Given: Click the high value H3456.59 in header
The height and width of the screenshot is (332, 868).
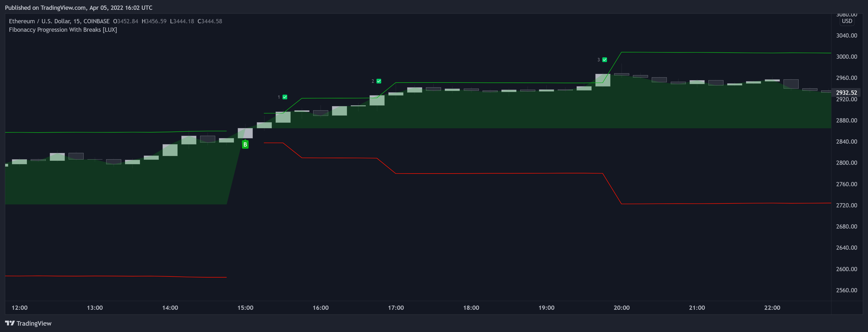Looking at the screenshot, I should (x=154, y=21).
